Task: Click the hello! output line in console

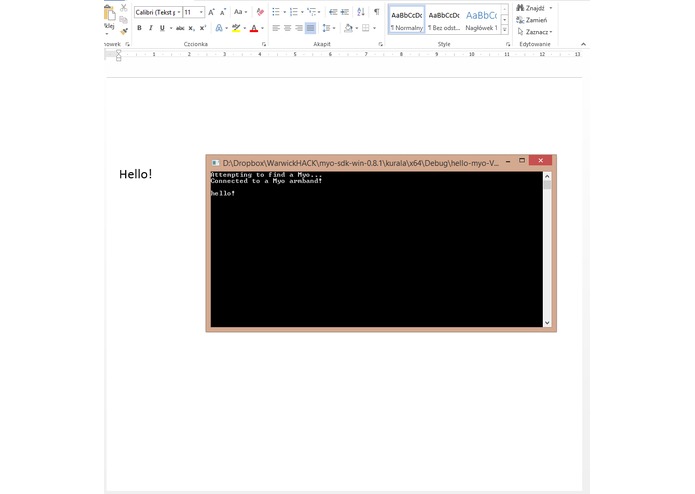Action: pyautogui.click(x=223, y=193)
